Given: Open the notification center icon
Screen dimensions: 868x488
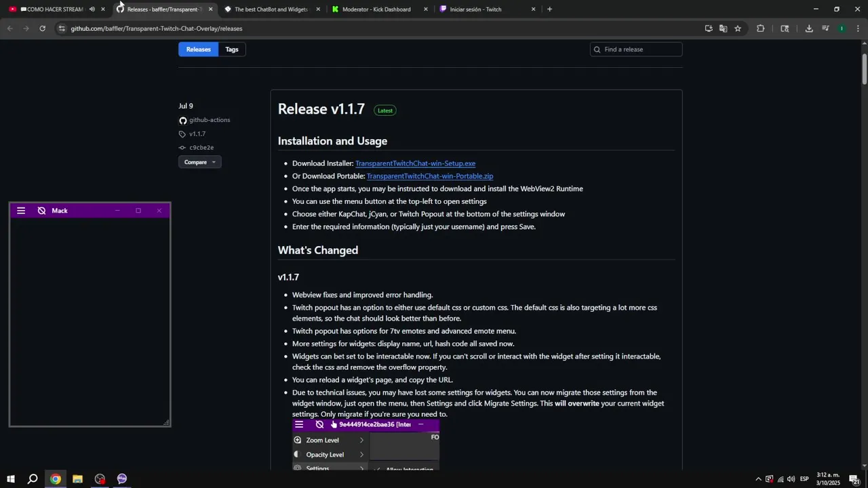Looking at the screenshot, I should 854,479.
